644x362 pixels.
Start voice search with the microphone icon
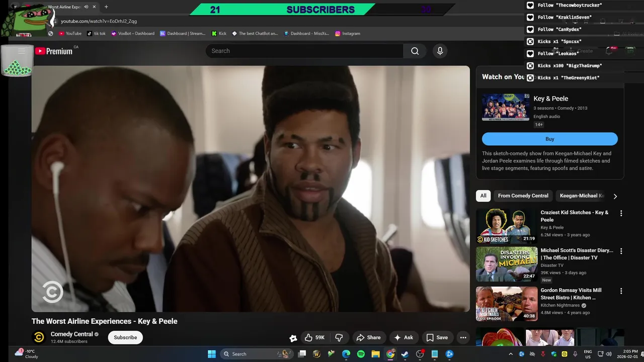(440, 51)
